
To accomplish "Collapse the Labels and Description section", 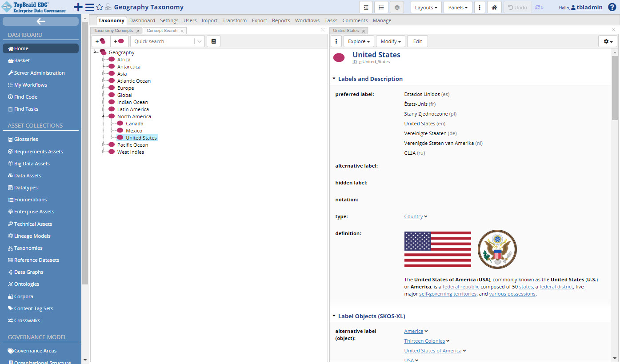I will pos(334,79).
